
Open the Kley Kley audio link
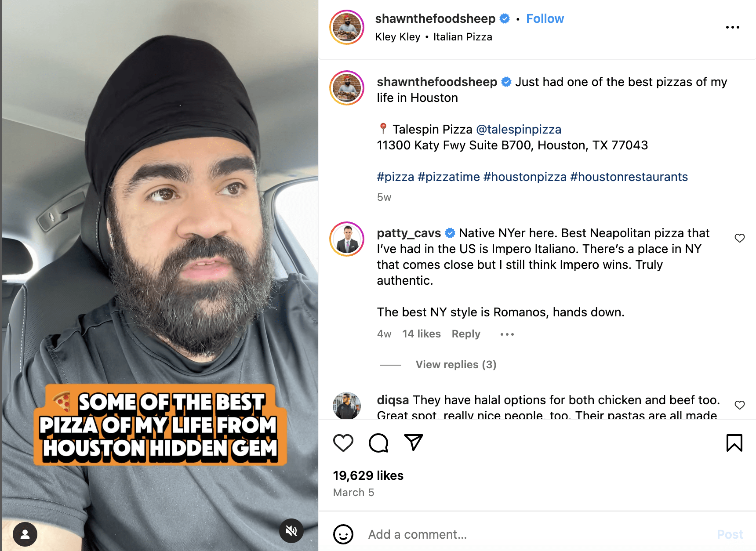click(398, 37)
